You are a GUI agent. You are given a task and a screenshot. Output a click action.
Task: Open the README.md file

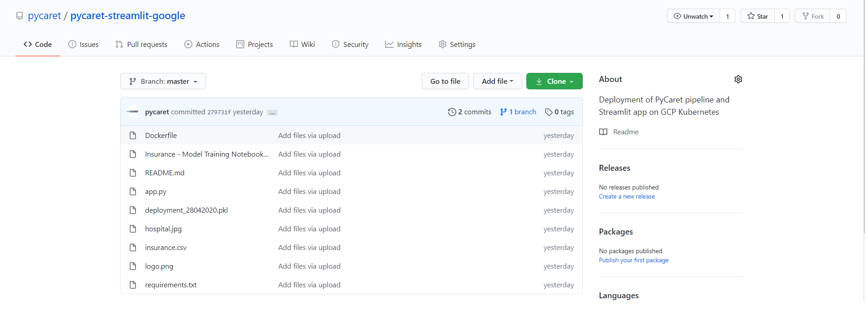pos(165,173)
